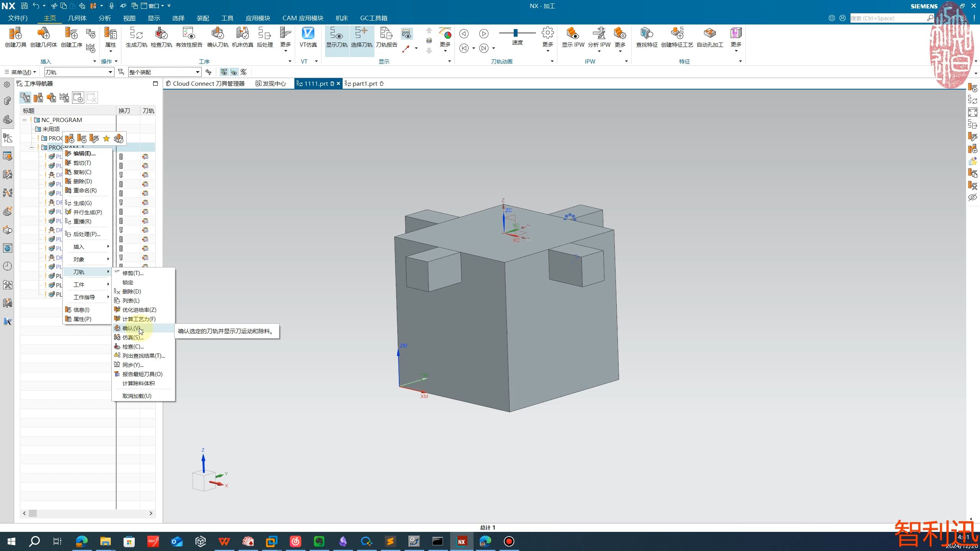Viewport: 980px width, 551px height.
Task: Select 后处理(P)... in the context menu
Action: pos(87,234)
